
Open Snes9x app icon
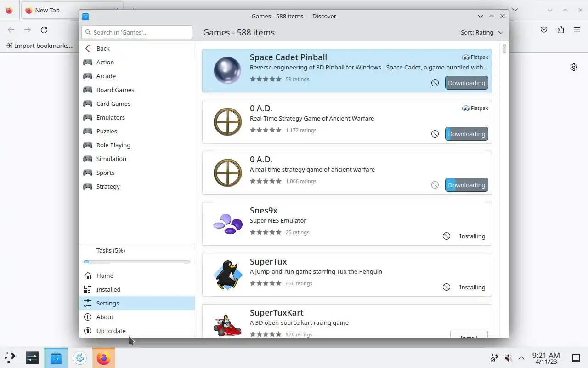pyautogui.click(x=227, y=224)
